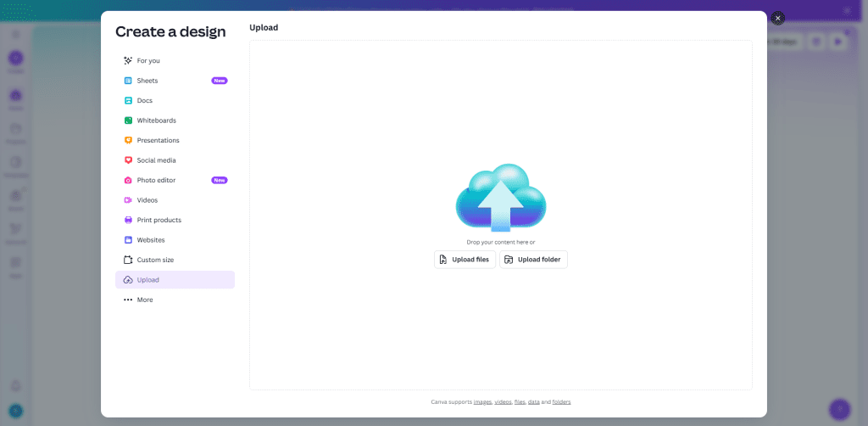Screen dimensions: 868x426
Task: Select Print products category
Action: [175, 220]
